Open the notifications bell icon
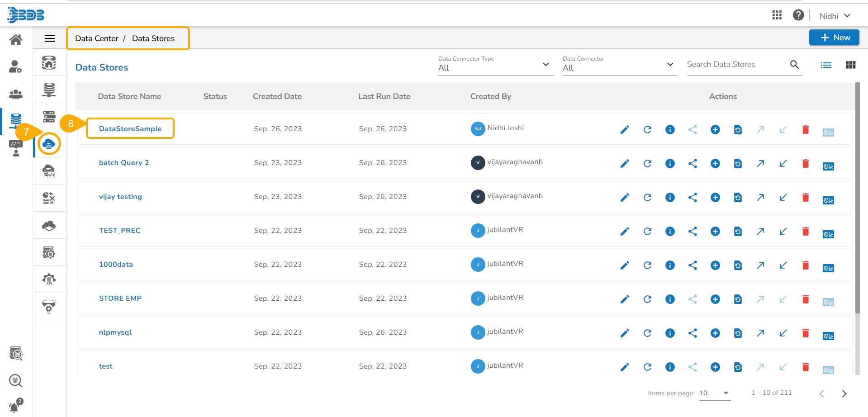 (x=15, y=406)
